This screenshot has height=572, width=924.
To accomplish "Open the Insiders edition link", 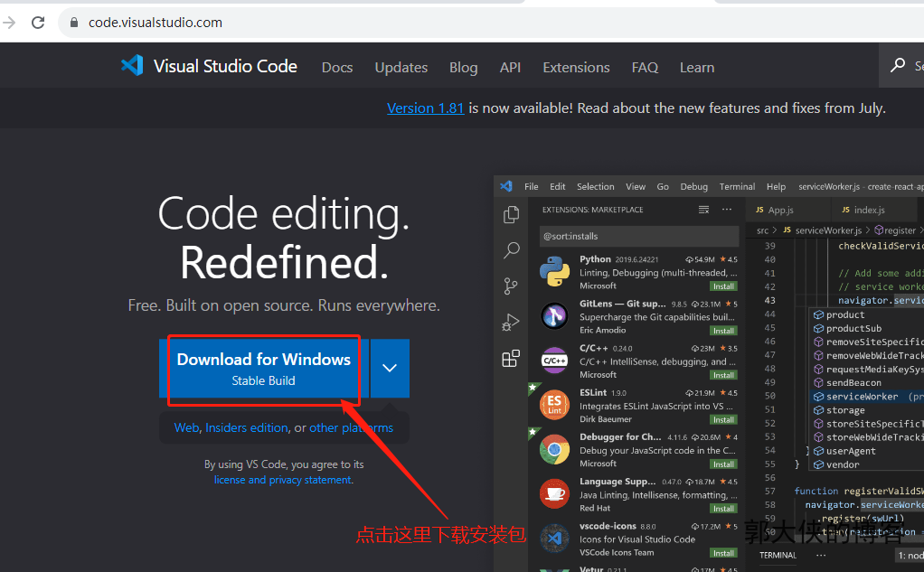I will click(247, 427).
